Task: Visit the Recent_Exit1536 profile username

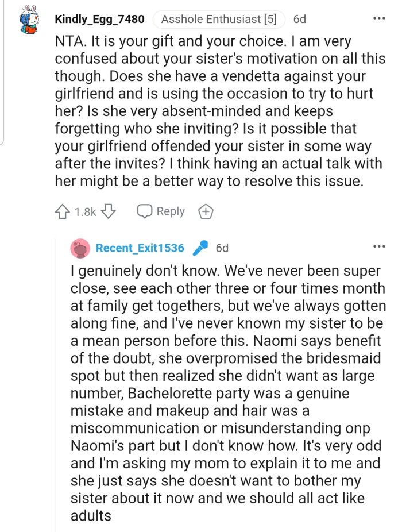Action: pos(140,248)
